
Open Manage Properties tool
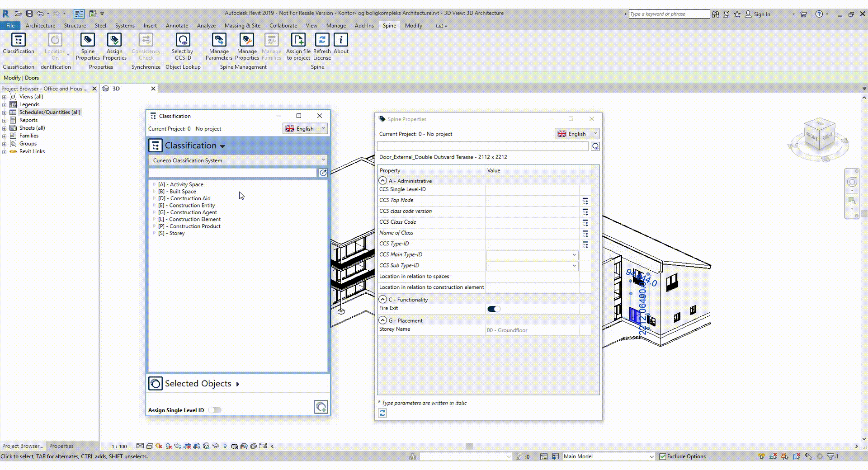(247, 47)
